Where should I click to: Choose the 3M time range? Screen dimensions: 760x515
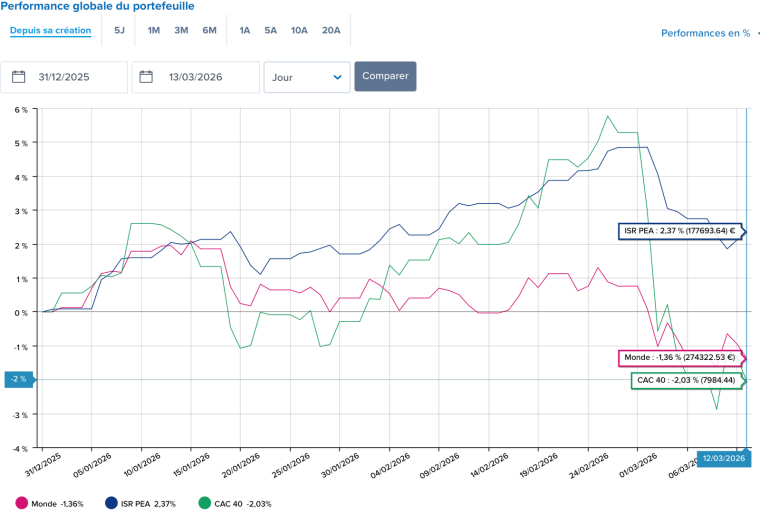point(181,30)
